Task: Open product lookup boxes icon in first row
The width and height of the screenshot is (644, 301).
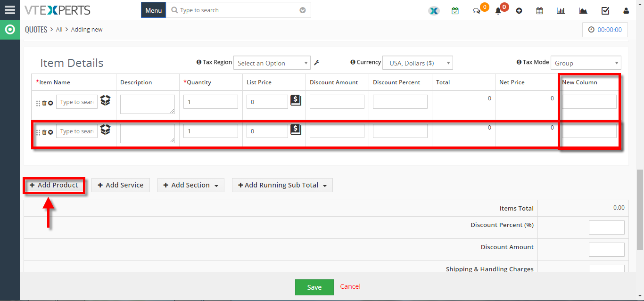Action: (x=105, y=100)
